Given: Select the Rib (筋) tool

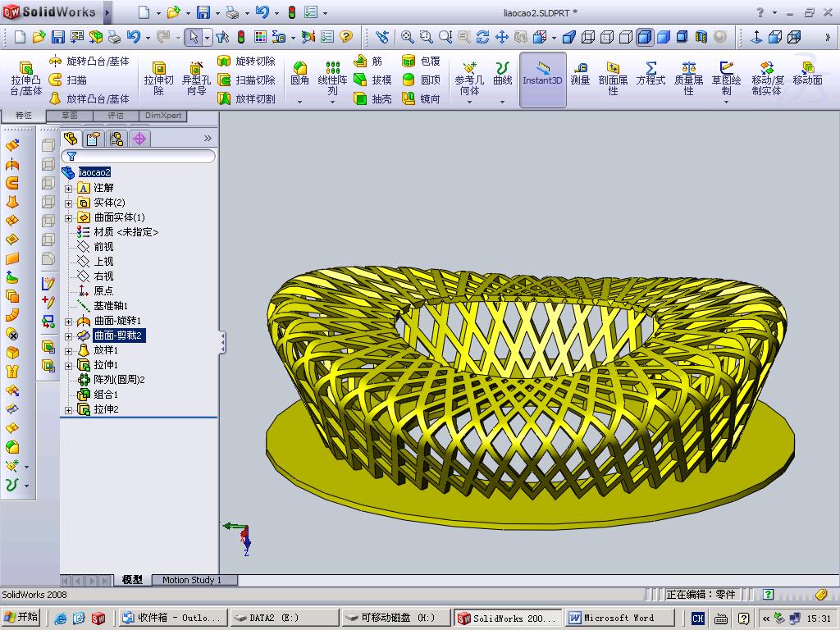Looking at the screenshot, I should 368,61.
